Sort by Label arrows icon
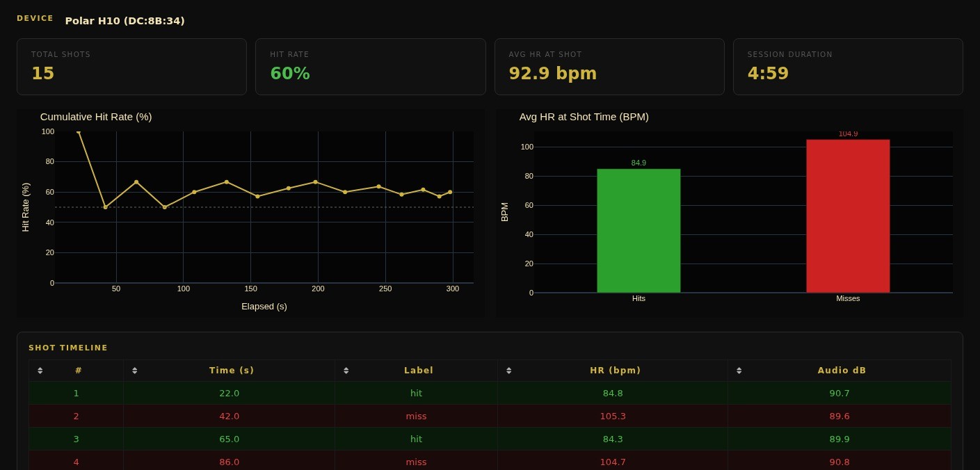This screenshot has height=470, width=980. [346, 371]
